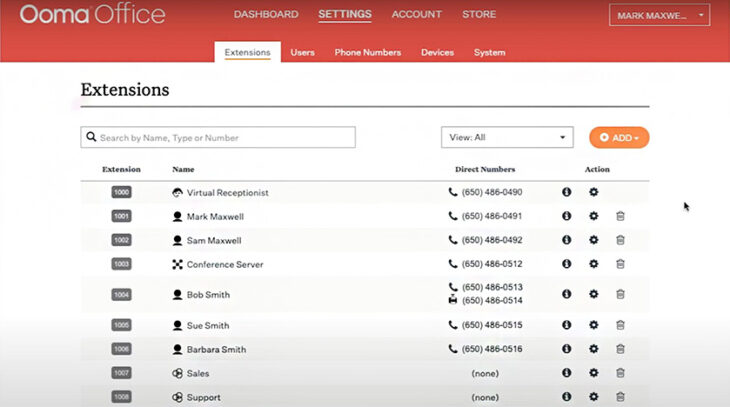Switch to the Phone Numbers tab

[367, 52]
